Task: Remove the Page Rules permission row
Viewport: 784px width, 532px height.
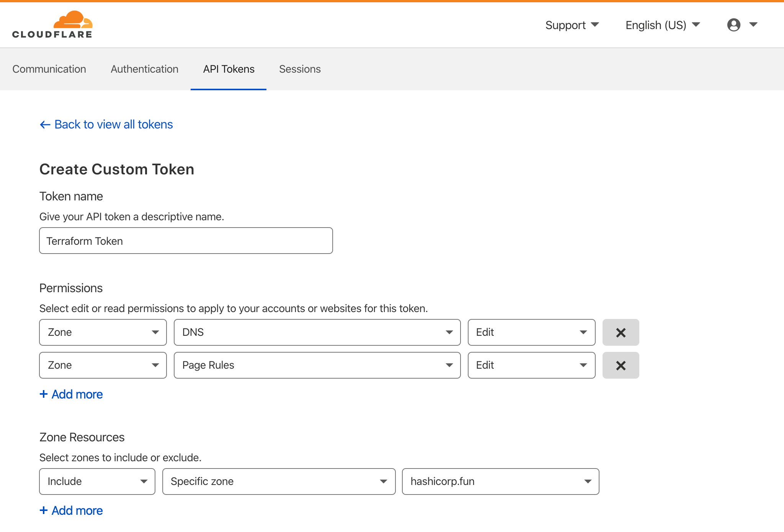Action: 621,365
